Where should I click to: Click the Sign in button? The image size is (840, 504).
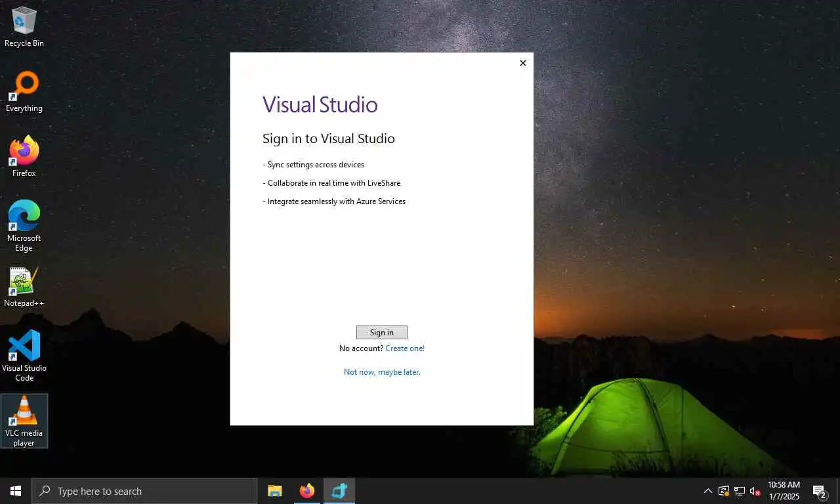381,333
